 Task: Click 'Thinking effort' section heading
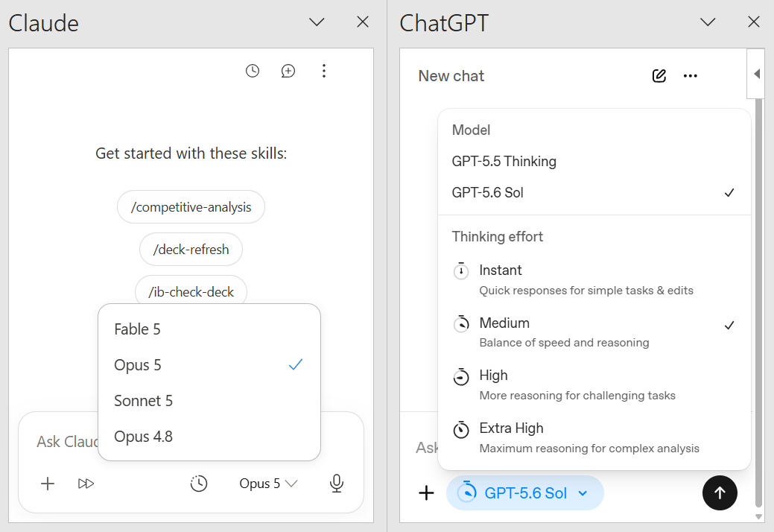point(497,237)
